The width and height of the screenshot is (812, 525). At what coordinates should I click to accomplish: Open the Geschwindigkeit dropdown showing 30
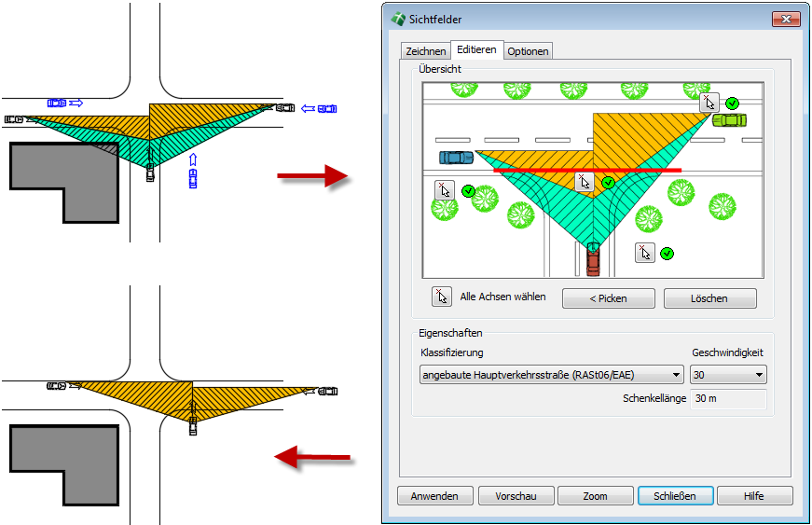(x=728, y=375)
